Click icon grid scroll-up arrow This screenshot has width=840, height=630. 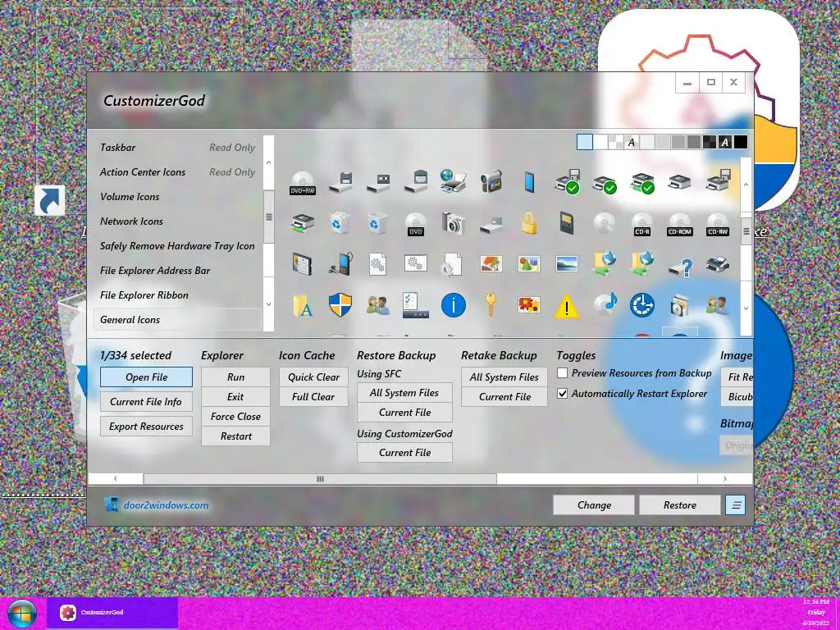pos(746,185)
